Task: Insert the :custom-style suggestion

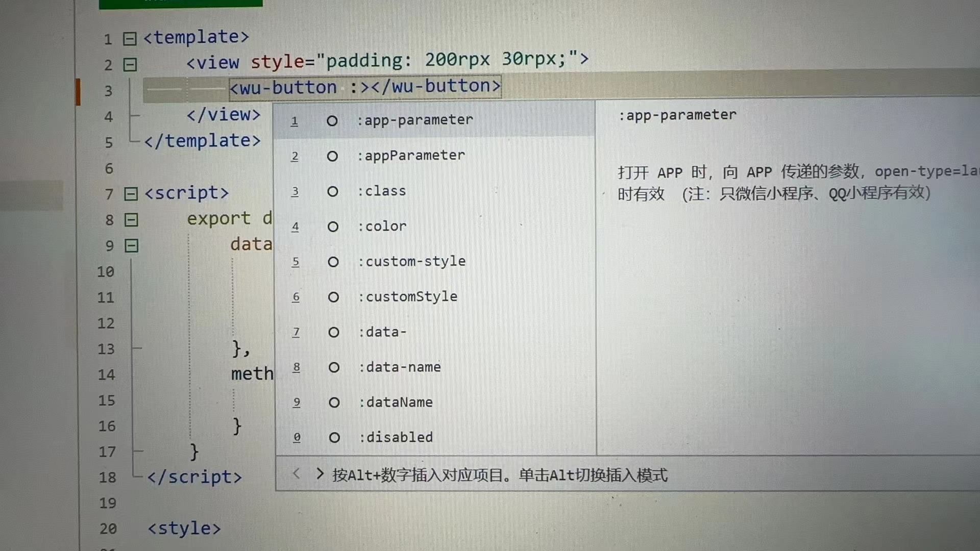Action: [x=434, y=261]
